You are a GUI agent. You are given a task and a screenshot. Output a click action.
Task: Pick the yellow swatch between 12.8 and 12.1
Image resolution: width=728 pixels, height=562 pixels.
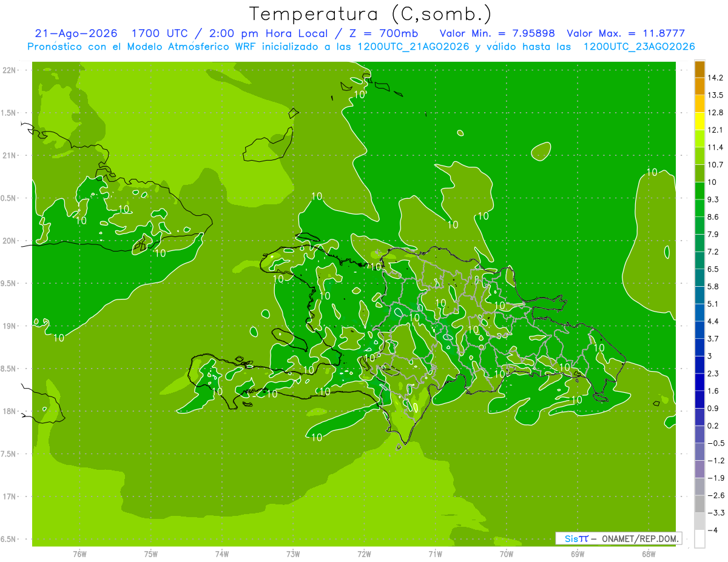click(699, 121)
